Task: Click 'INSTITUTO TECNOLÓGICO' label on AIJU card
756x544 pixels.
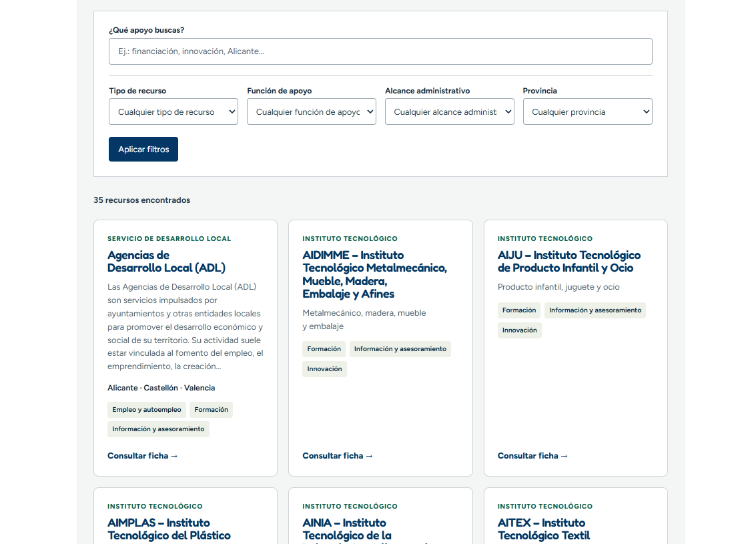Action: [x=545, y=239]
